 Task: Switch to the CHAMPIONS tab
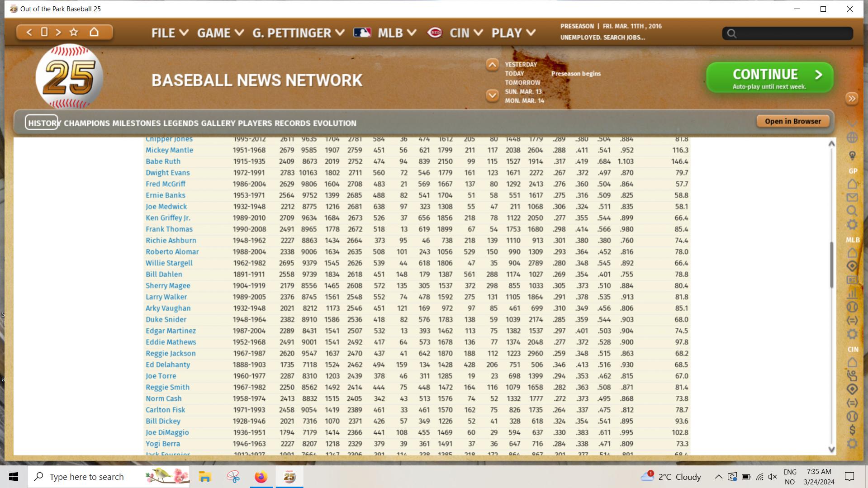click(x=87, y=123)
